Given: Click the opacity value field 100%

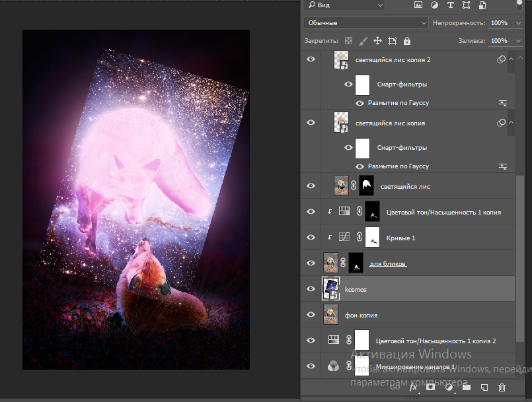Looking at the screenshot, I should tap(500, 22).
